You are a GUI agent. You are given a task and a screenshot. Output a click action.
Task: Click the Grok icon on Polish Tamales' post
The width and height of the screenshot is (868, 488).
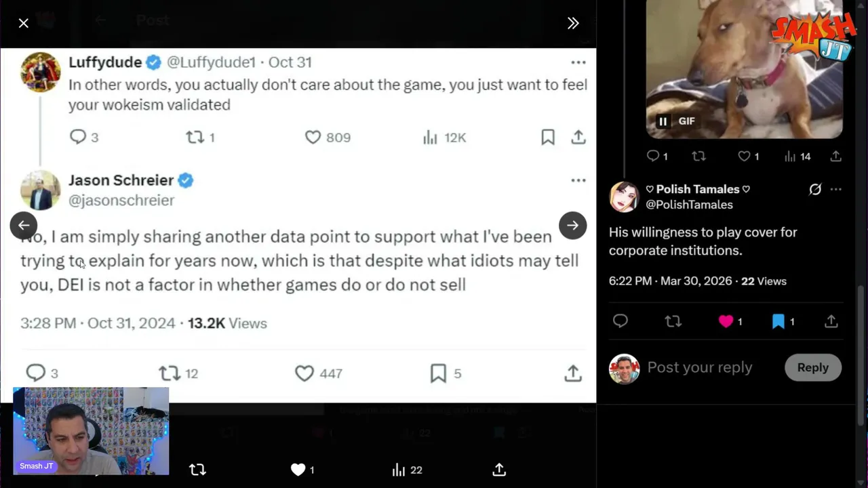[815, 190]
